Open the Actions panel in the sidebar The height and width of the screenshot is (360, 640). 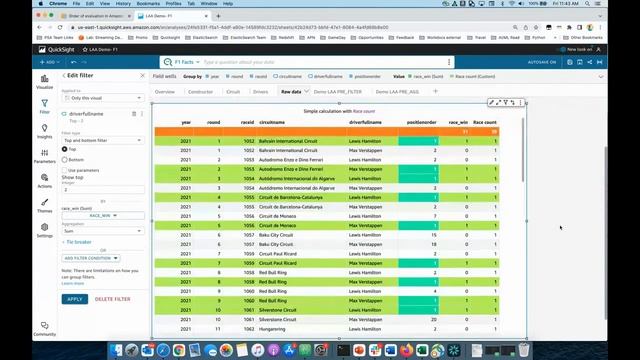(44, 181)
